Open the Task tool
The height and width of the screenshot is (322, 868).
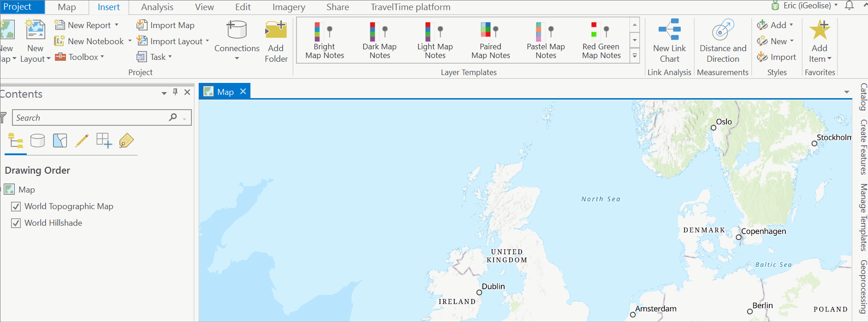point(154,57)
